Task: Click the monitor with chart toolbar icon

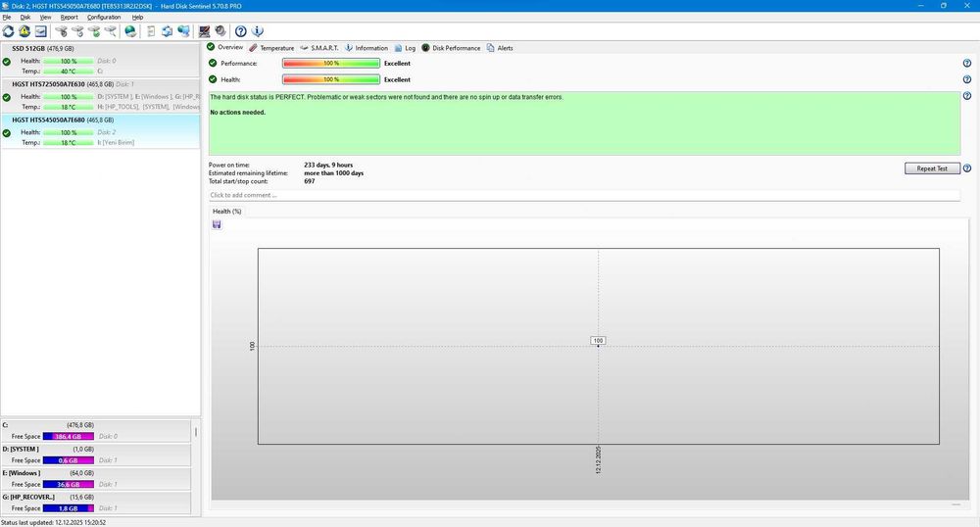Action: pyautogui.click(x=205, y=31)
